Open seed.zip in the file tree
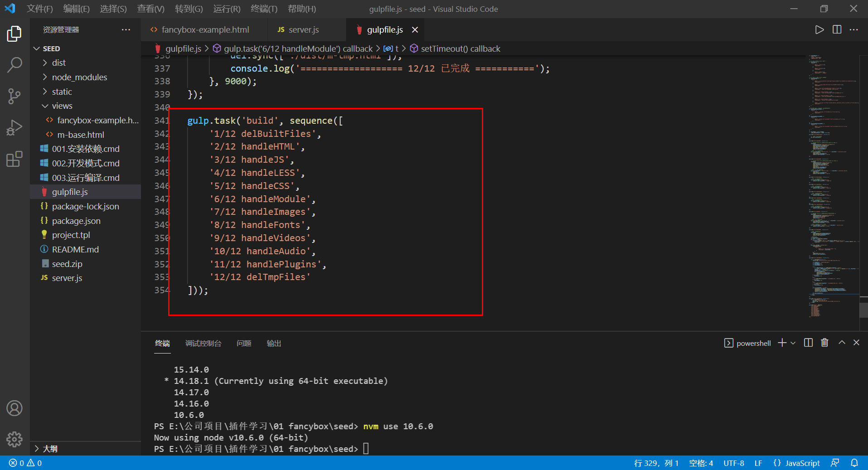Viewport: 868px width, 470px height. (85, 264)
